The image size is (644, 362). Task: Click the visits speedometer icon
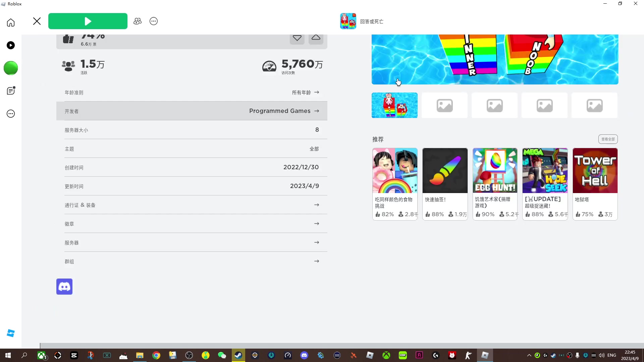coord(269,66)
